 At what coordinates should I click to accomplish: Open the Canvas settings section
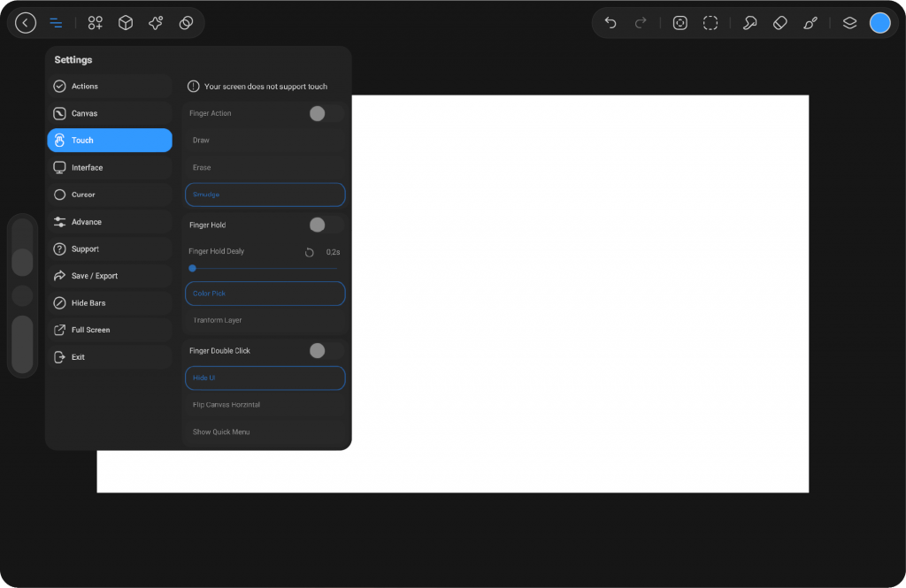coord(110,113)
